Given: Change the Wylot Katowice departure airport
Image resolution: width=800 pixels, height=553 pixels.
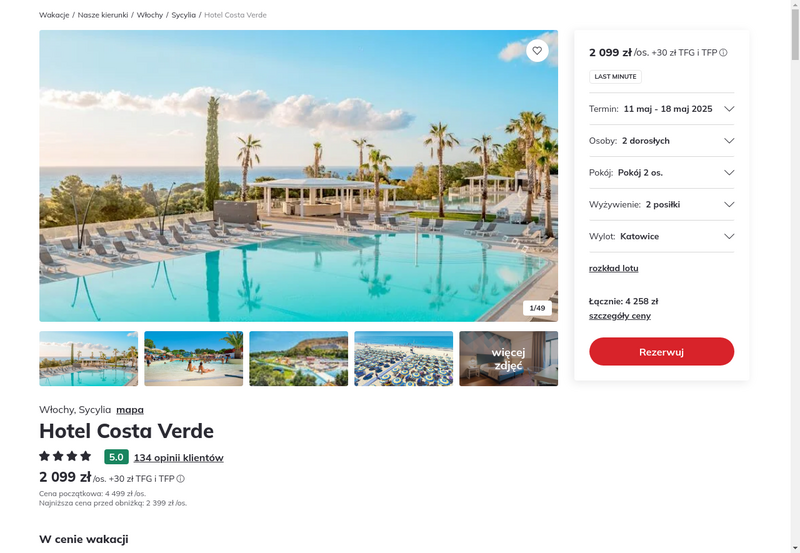Looking at the screenshot, I should (x=661, y=236).
